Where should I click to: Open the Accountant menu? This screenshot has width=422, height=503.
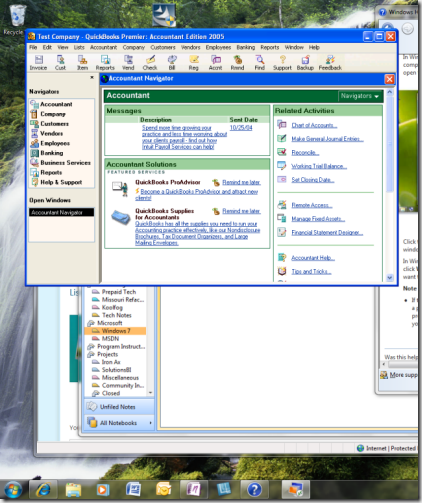point(103,47)
